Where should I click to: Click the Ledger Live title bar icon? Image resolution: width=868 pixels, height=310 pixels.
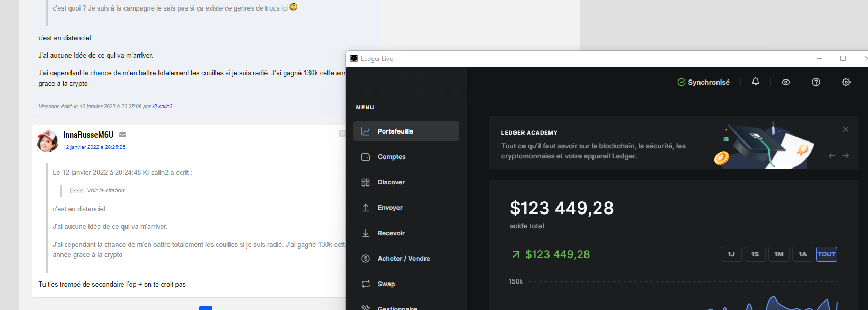point(354,58)
